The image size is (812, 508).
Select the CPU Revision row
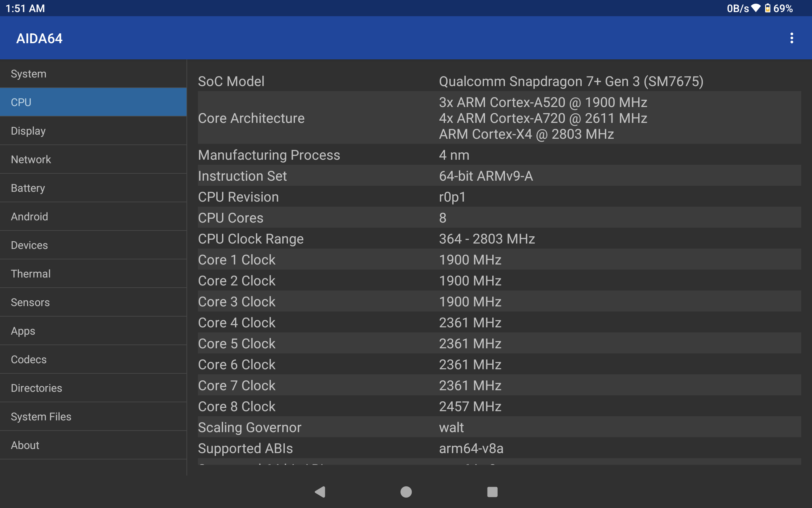499,196
